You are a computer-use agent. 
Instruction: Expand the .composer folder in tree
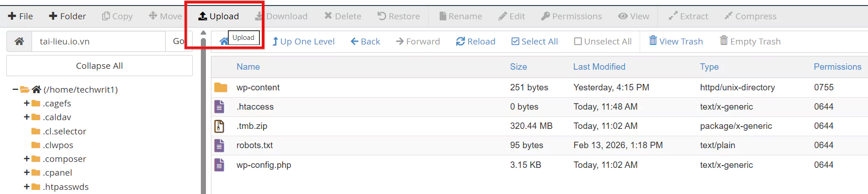click(27, 159)
